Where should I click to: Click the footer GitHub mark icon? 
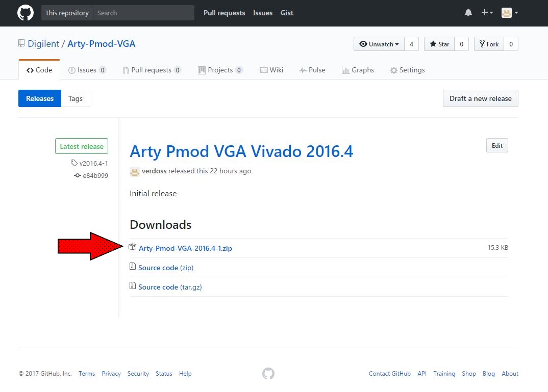268,374
